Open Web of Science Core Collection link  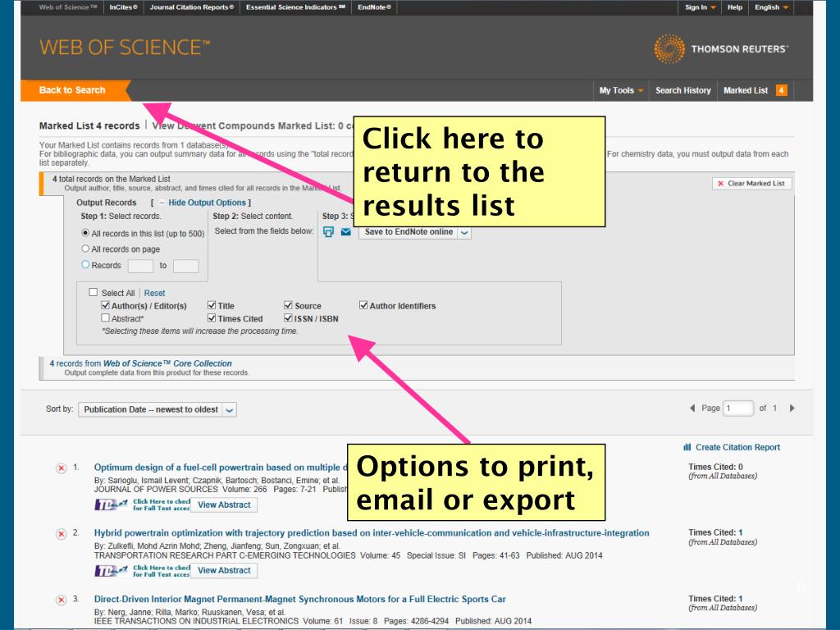167,363
